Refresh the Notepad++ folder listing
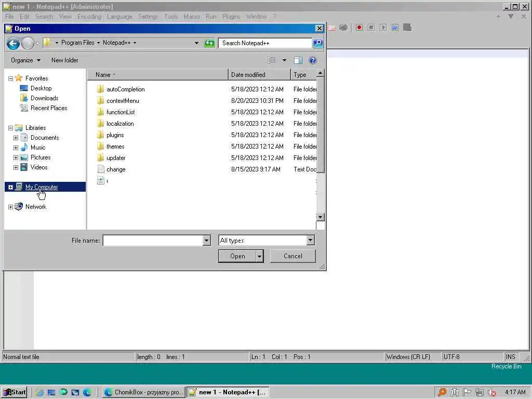 point(210,43)
